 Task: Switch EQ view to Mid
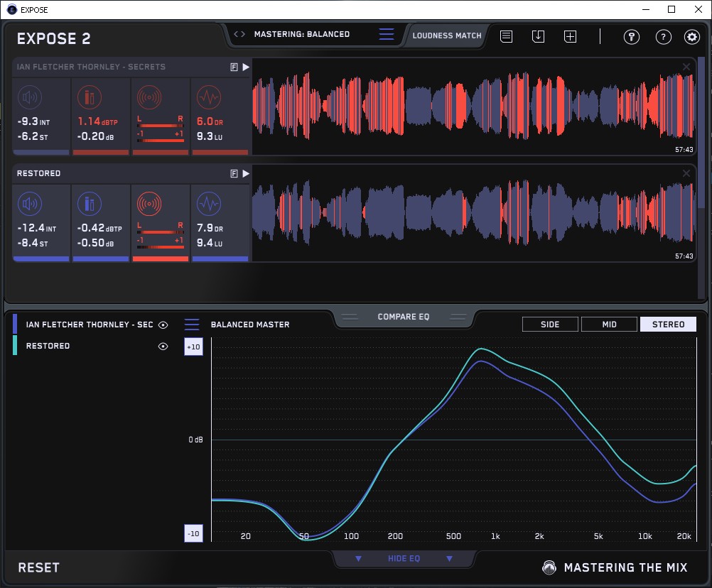[x=609, y=325]
